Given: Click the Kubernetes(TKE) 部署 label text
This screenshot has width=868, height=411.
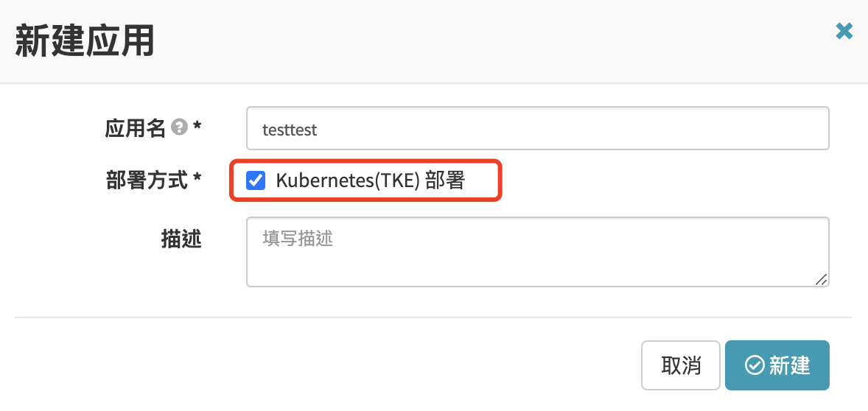Looking at the screenshot, I should click(370, 181).
